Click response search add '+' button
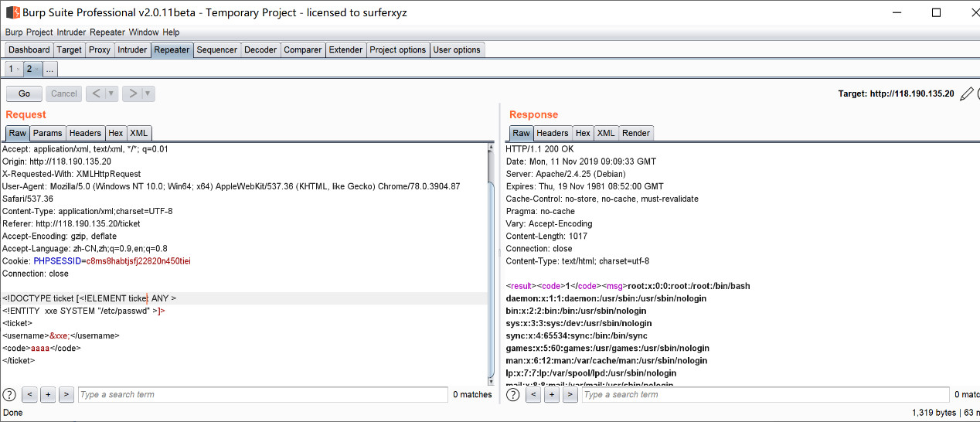Image resolution: width=980 pixels, height=422 pixels. pyautogui.click(x=552, y=394)
